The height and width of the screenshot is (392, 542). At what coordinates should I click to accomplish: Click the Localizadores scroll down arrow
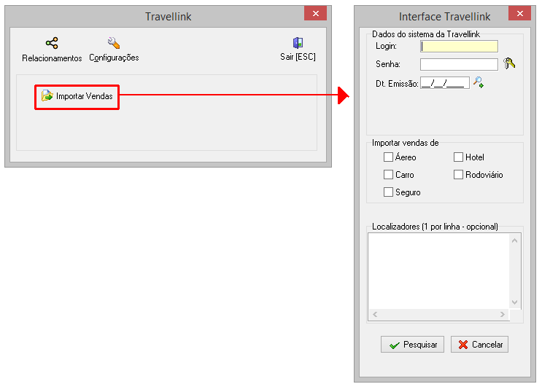pos(514,302)
